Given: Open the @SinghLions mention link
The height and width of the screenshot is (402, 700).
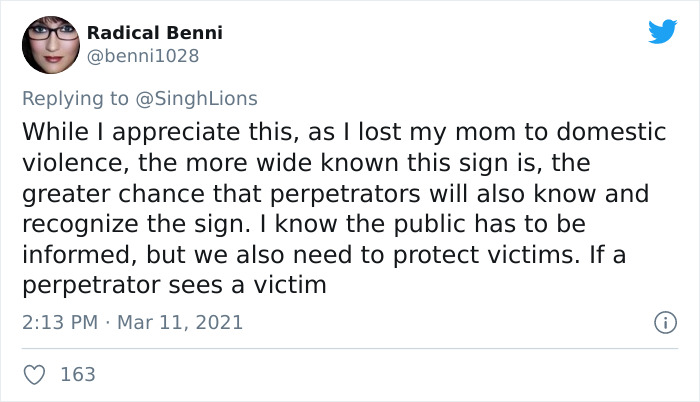Looking at the screenshot, I should [202, 98].
